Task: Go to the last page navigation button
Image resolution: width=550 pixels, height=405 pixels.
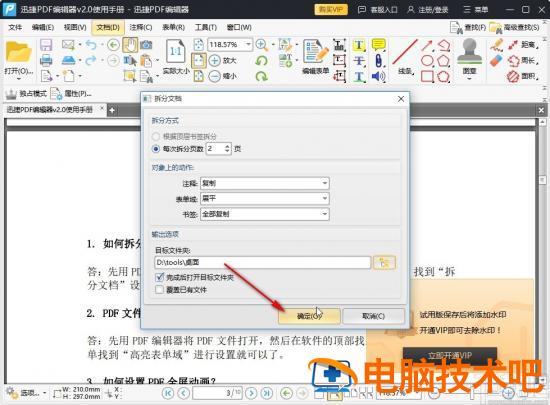Action: 267,393
